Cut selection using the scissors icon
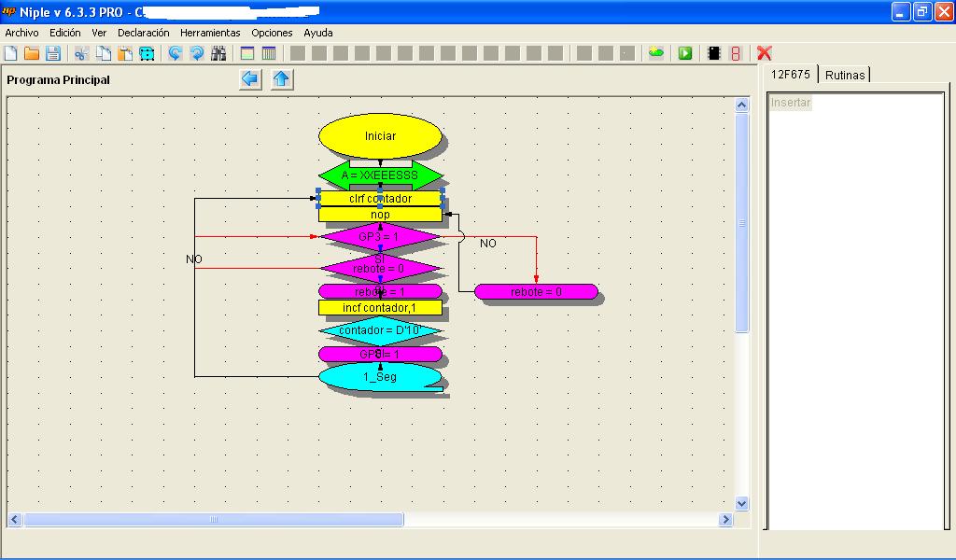956x560 pixels. tap(81, 53)
